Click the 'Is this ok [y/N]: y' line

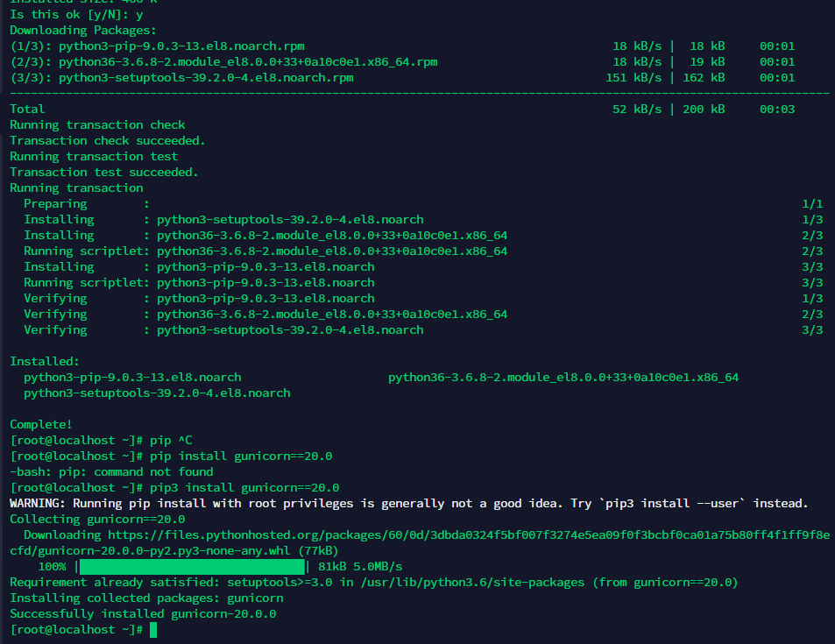(x=76, y=15)
